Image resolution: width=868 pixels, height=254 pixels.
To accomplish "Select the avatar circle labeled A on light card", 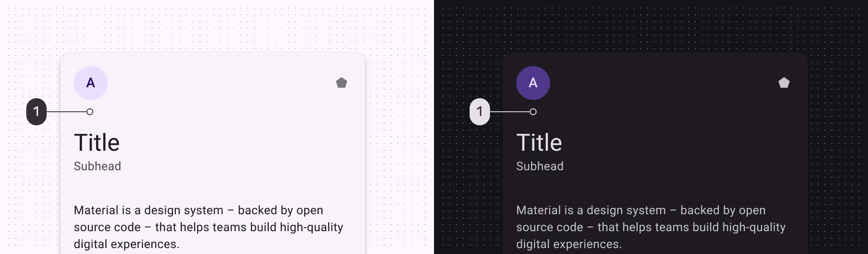I will (x=90, y=83).
